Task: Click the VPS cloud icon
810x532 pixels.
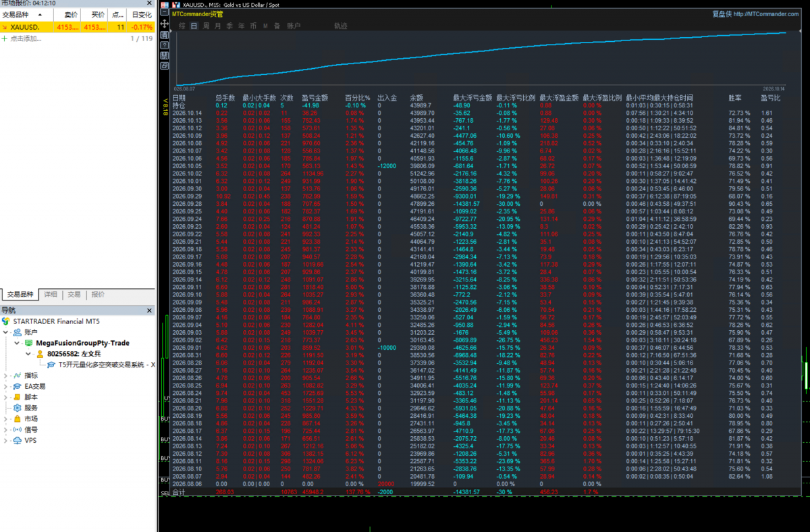Action: (x=17, y=440)
